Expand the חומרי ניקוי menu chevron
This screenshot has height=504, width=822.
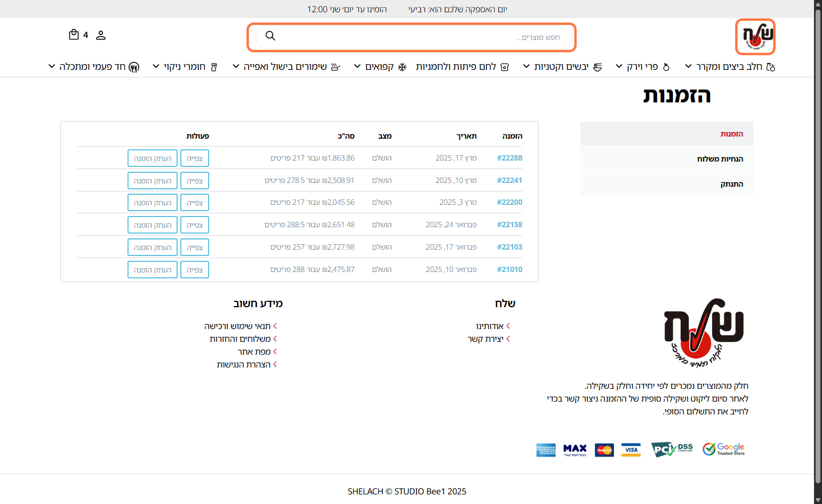pos(156,66)
